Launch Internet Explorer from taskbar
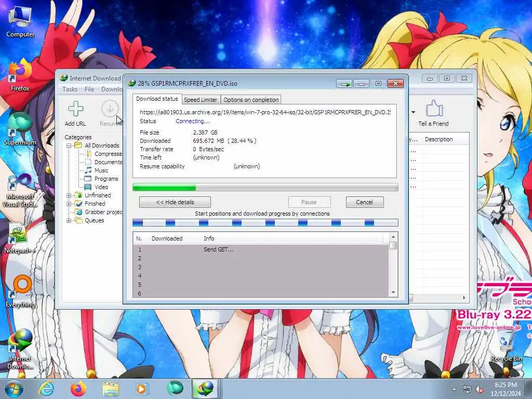Viewport: 532px width, 399px height. point(46,389)
